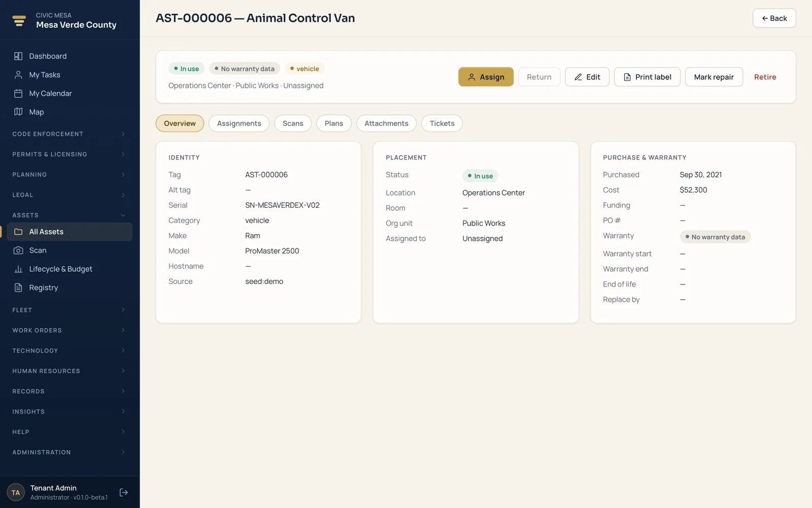
Task: Expand the Administration section
Action: click(70, 452)
